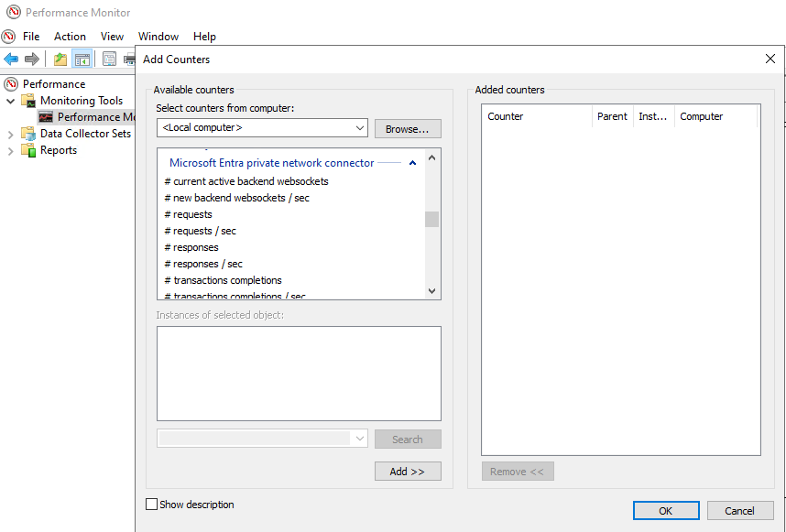This screenshot has width=786, height=532.
Task: Click the Reports folder icon
Action: click(x=28, y=150)
